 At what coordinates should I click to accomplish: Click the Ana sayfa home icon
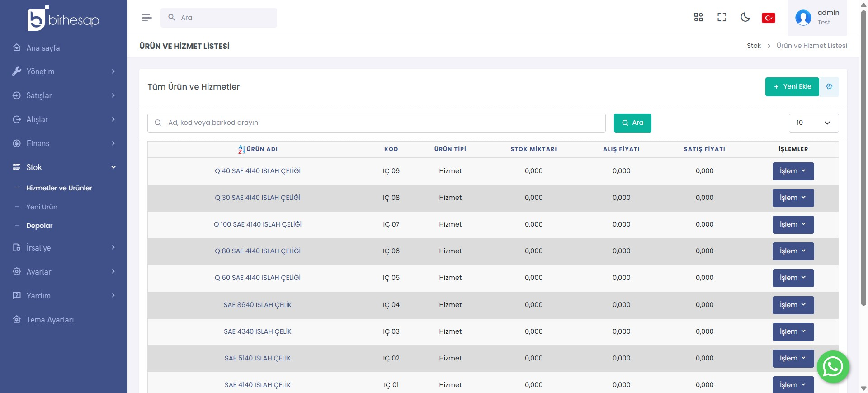coord(17,47)
